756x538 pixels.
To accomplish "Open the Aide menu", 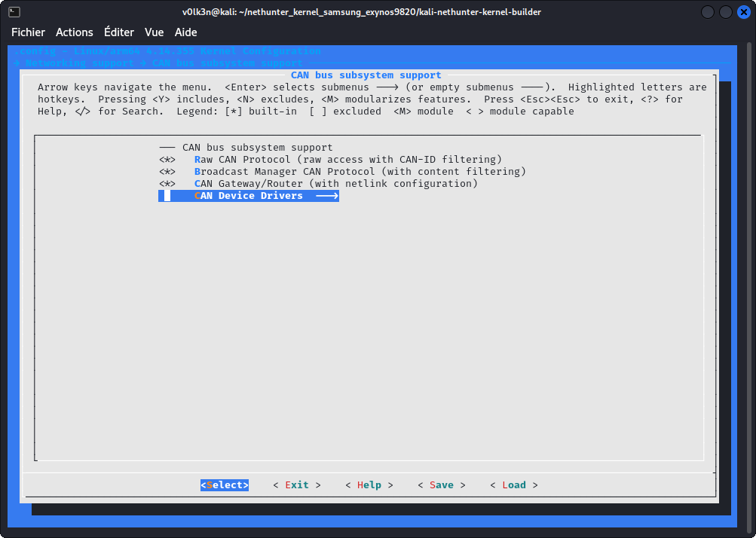I will (185, 32).
